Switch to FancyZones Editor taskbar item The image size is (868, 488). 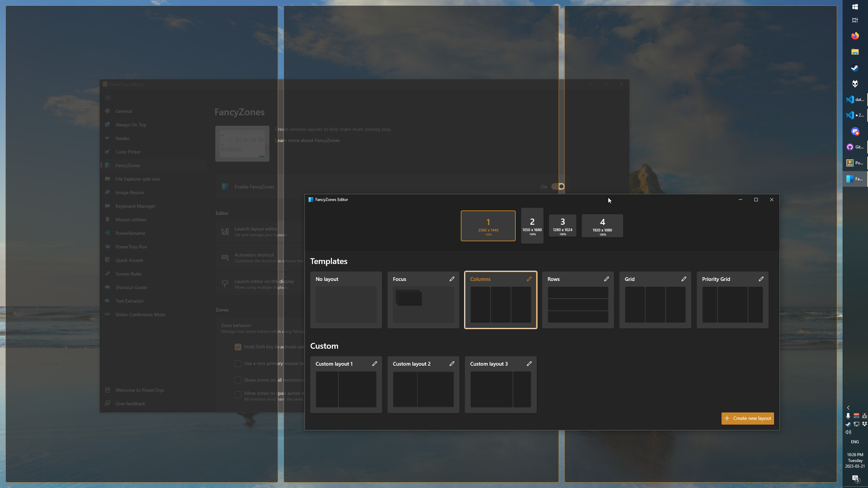[855, 179]
